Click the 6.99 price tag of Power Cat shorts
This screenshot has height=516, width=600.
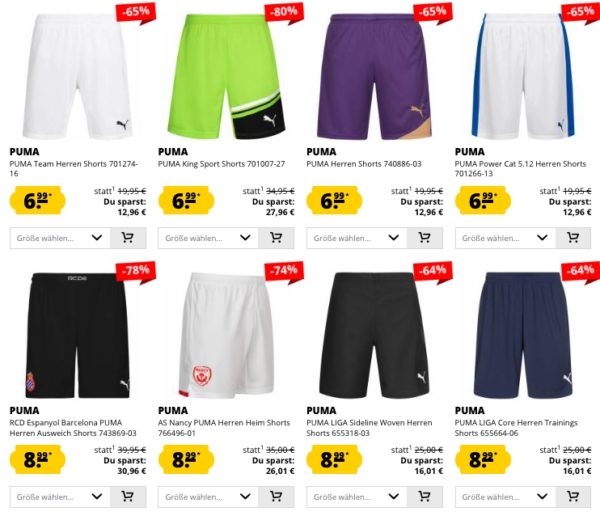(x=483, y=200)
